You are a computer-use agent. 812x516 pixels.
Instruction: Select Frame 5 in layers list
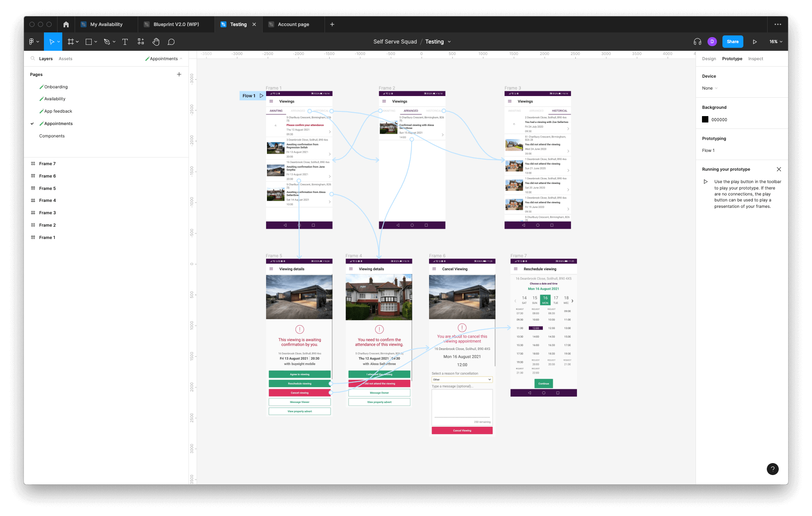pyautogui.click(x=47, y=188)
